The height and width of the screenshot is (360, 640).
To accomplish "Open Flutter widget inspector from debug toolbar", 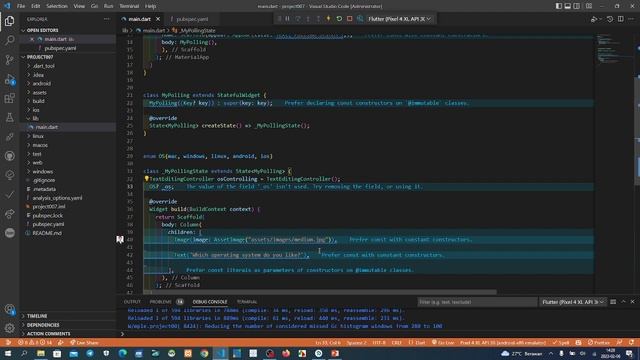I will [x=360, y=19].
